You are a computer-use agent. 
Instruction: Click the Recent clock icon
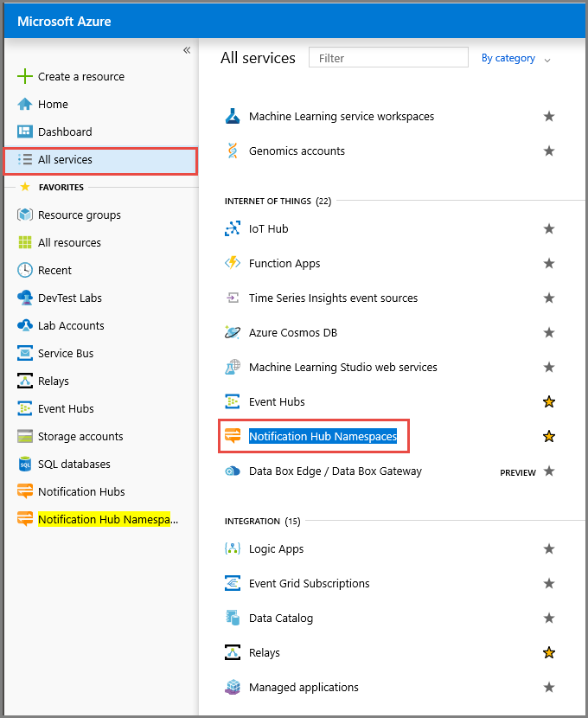point(25,270)
